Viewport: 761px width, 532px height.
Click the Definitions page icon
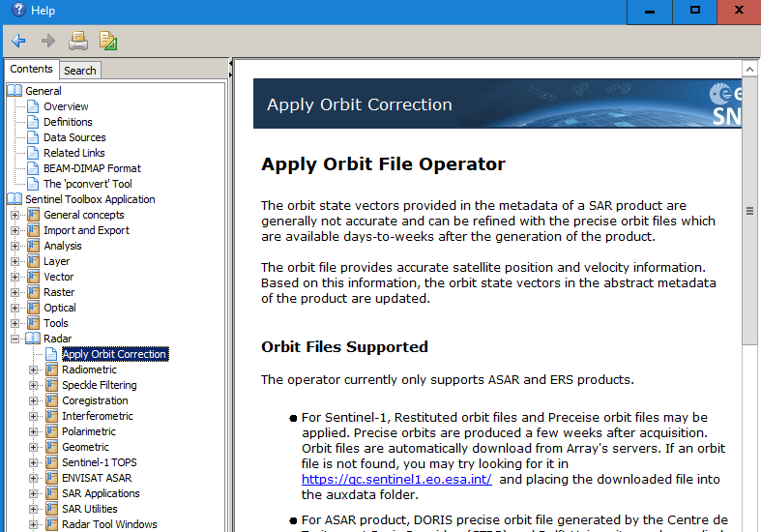(33, 122)
